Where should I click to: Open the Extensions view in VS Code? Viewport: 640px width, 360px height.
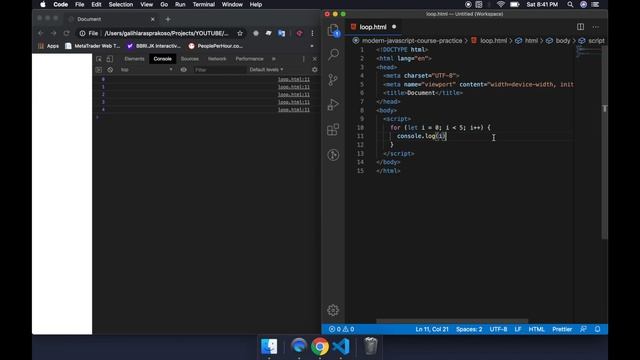pos(333,130)
